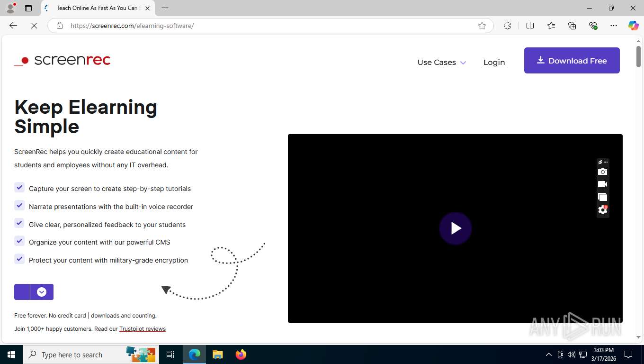Open browser profile icon
The image size is (644, 364).
10,8
